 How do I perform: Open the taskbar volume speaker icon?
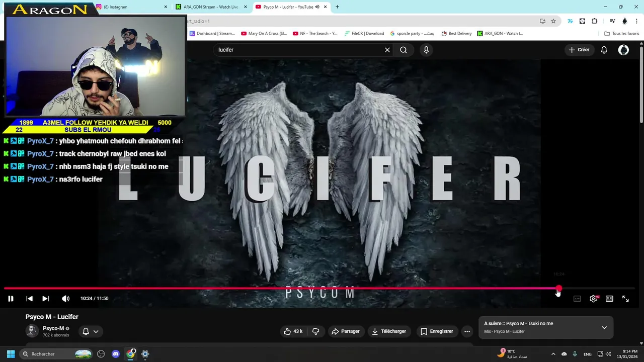point(609,354)
